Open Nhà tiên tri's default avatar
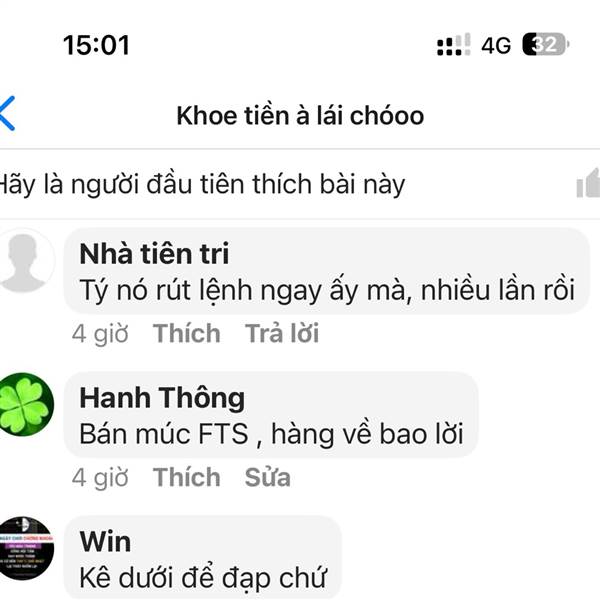The width and height of the screenshot is (600, 600). pos(24,261)
